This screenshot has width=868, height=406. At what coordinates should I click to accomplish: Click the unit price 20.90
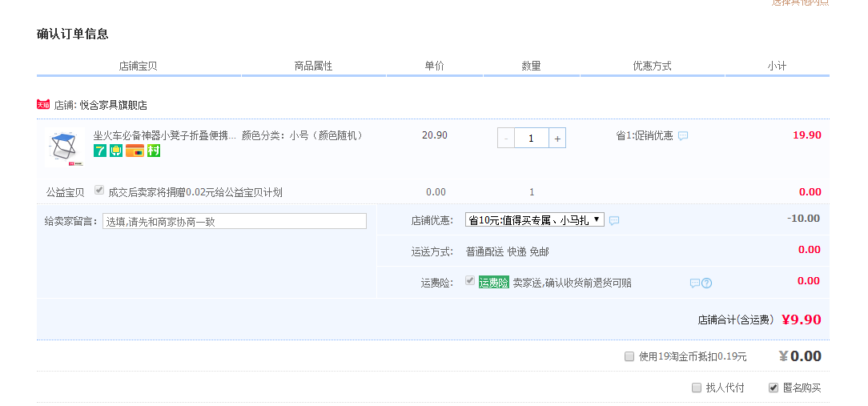(435, 135)
